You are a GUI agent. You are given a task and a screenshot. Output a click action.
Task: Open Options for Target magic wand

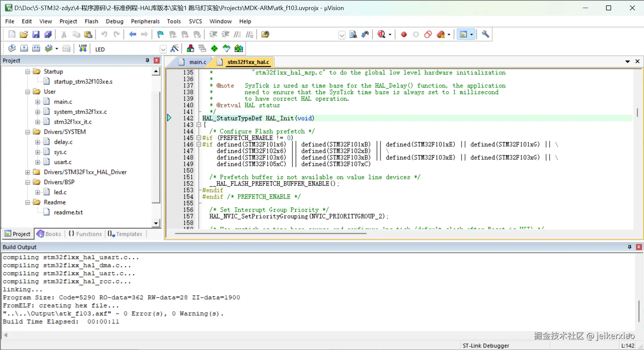pos(175,49)
